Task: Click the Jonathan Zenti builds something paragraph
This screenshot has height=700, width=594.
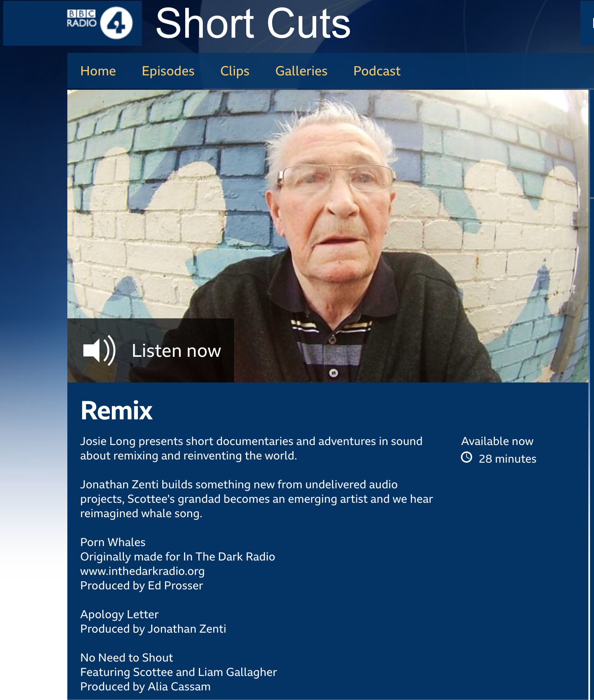Action: 257,499
